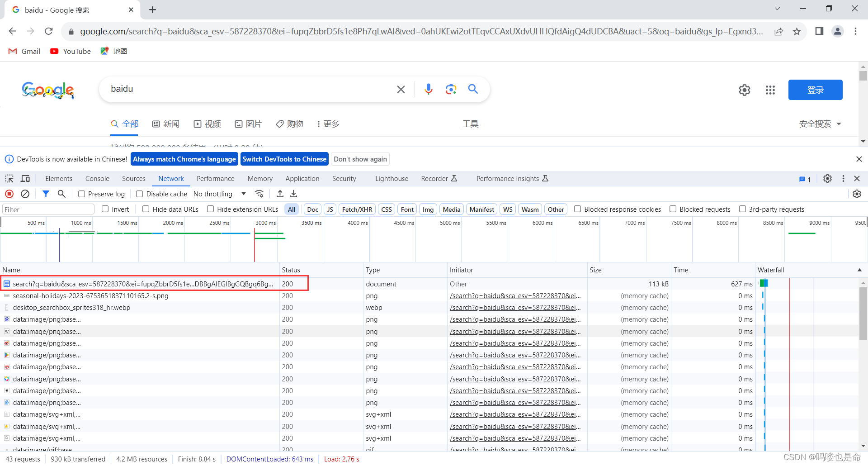Open Google quick settings gear
This screenshot has width=868, height=466.
tap(745, 90)
